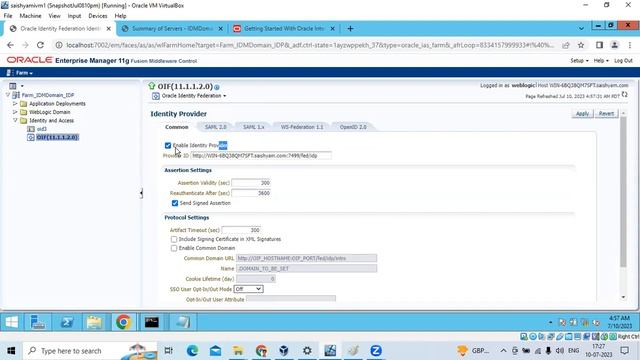Screen dimensions: 640x360
Task: Switch to Getting Started With Oracle tab
Action: 284,29
